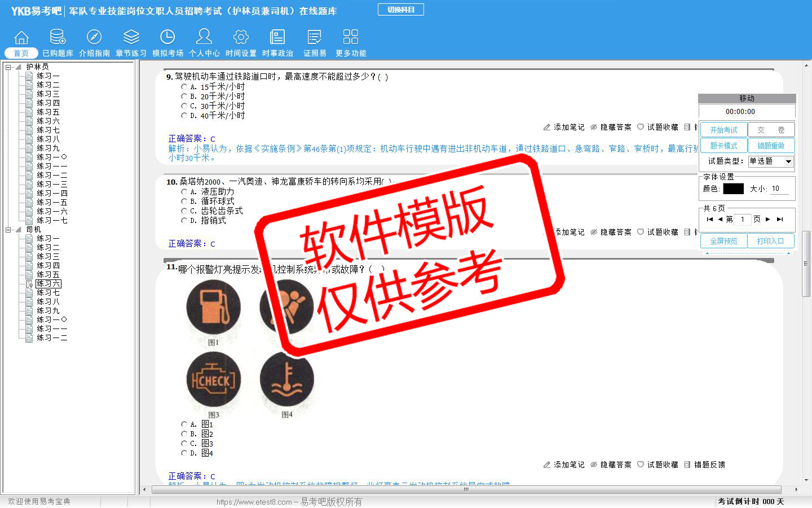Hide answer for question 9
The height and width of the screenshot is (508, 812).
(x=611, y=127)
